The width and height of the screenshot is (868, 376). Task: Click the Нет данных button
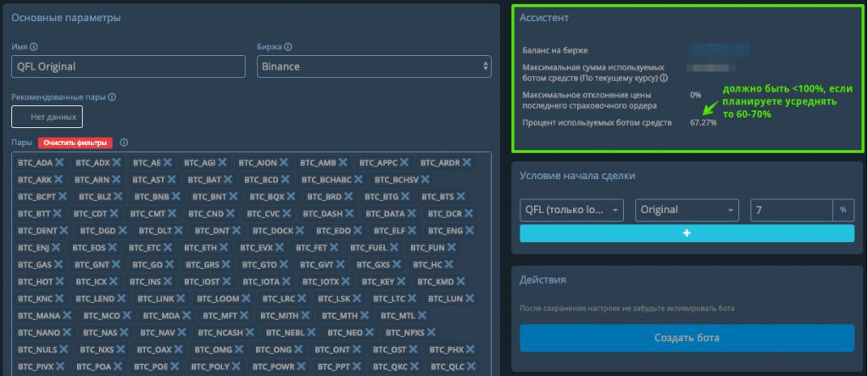(47, 117)
